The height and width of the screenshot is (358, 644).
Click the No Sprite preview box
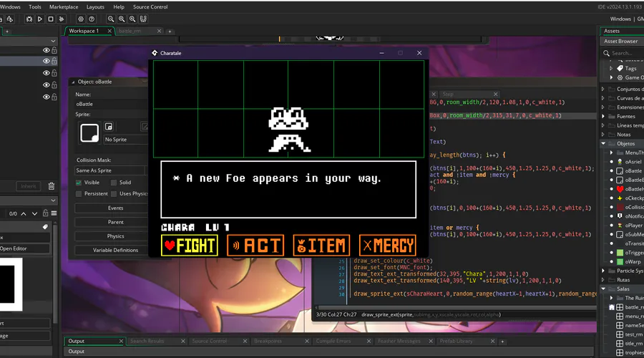click(89, 133)
